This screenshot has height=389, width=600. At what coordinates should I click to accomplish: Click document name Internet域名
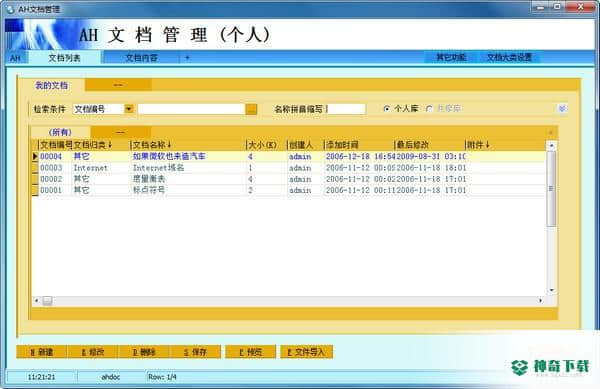(x=158, y=168)
